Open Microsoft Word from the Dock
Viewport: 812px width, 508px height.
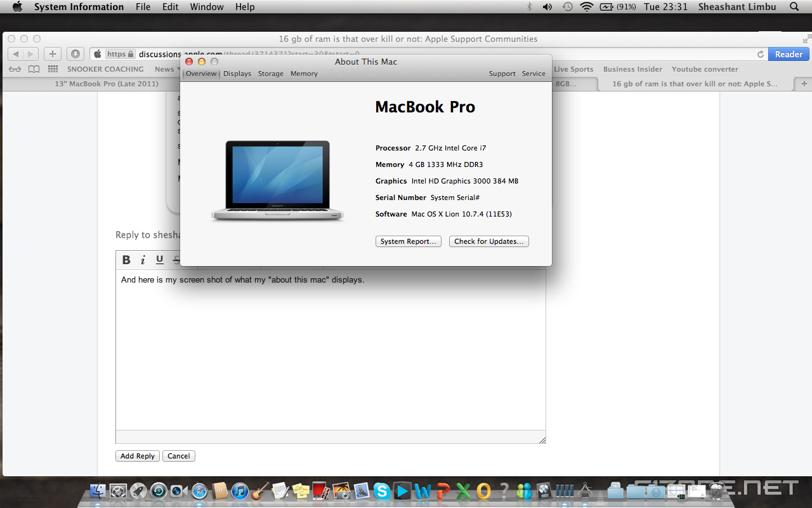(x=422, y=491)
